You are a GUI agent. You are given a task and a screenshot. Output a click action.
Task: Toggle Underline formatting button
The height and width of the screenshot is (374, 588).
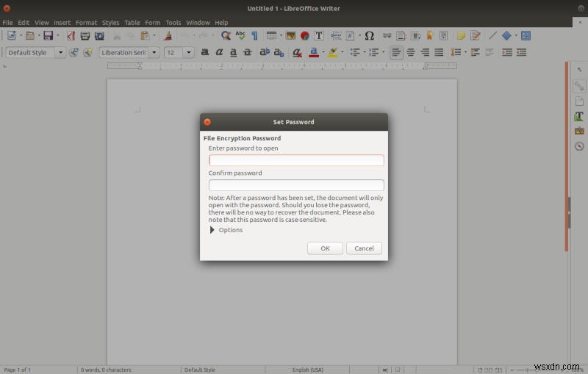pyautogui.click(x=233, y=52)
